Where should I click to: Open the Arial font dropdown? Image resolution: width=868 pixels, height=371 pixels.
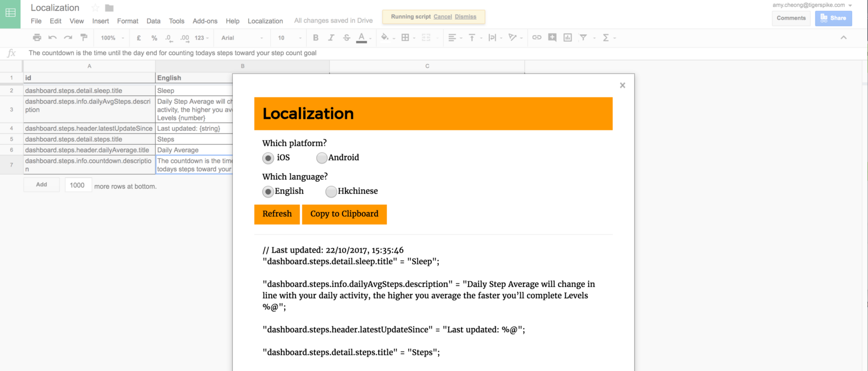point(242,38)
